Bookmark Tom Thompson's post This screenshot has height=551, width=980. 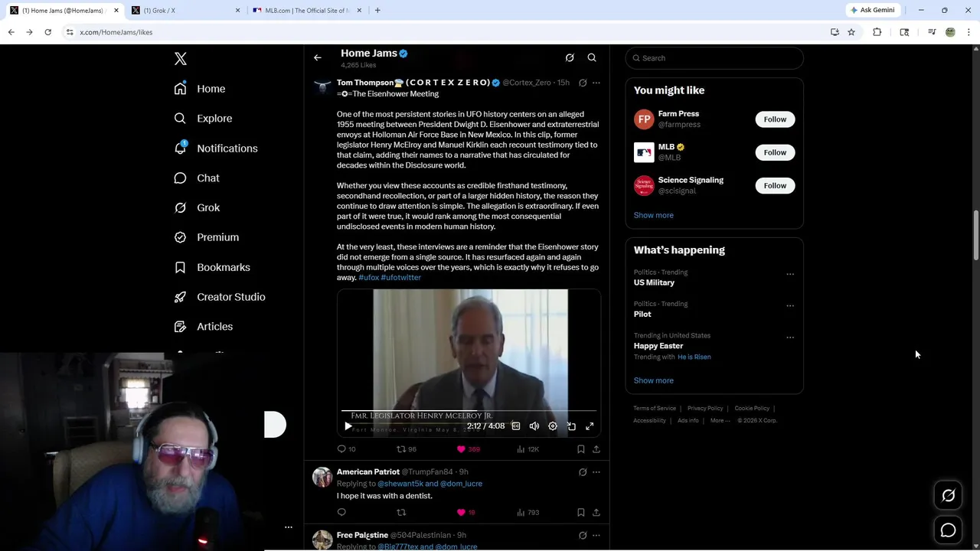click(581, 449)
